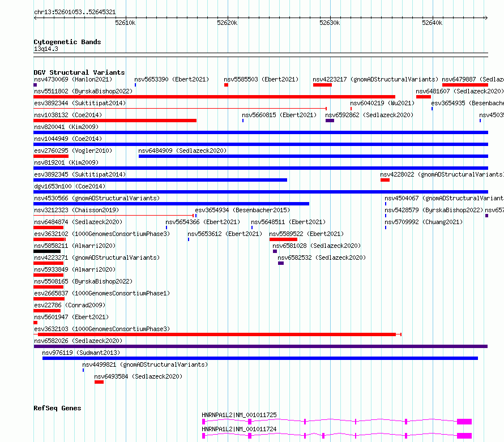Open the nsv6484909 (Sedlazeck2020) label
Screen dimensions: 504x442
tap(182, 151)
